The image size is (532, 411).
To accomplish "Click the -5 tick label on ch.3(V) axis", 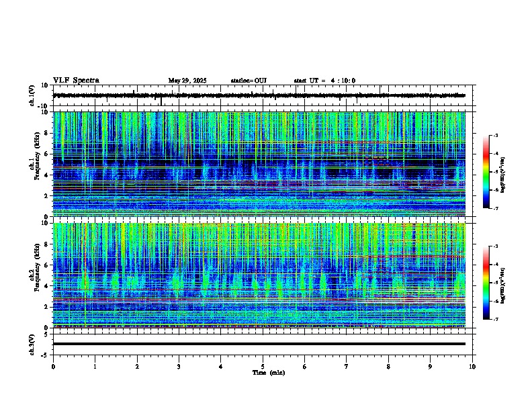I will 46,355.
